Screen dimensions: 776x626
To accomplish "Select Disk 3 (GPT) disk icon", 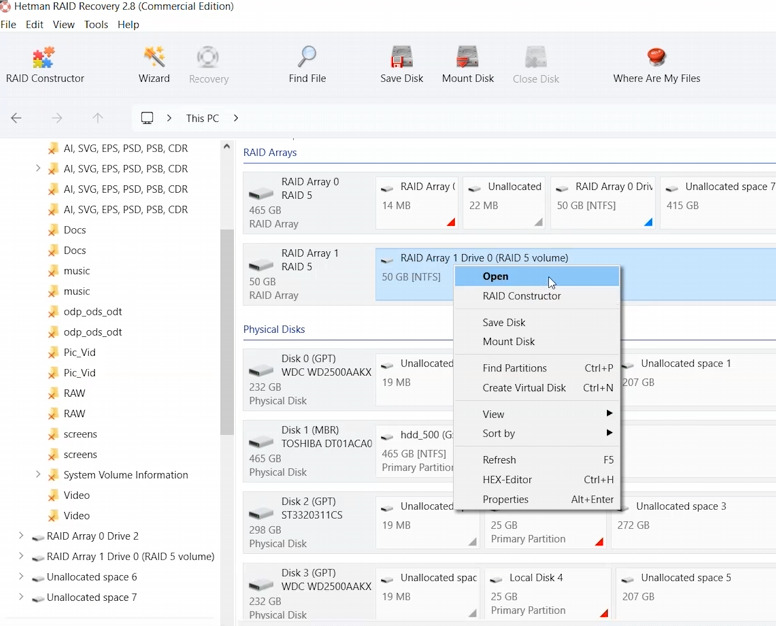I will 261,584.
